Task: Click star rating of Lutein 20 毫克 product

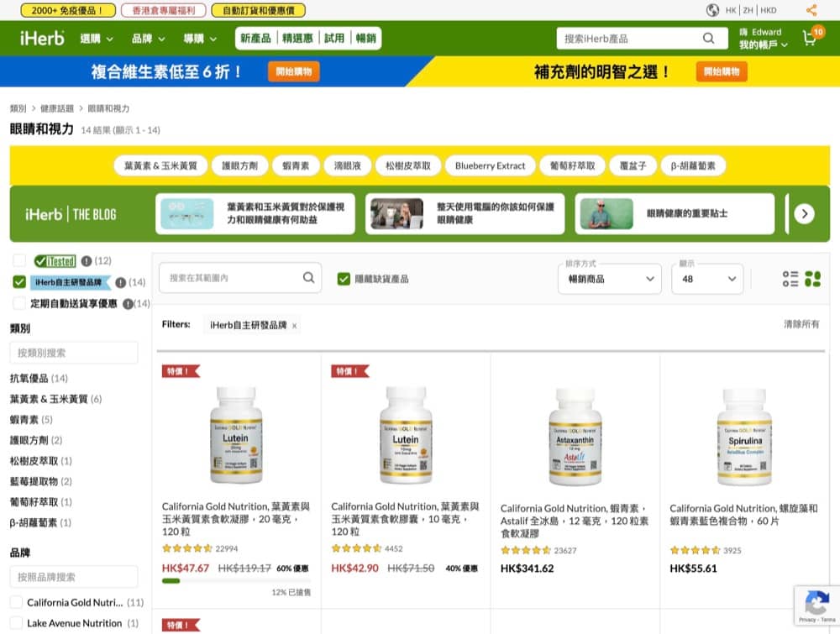Action: coord(187,548)
